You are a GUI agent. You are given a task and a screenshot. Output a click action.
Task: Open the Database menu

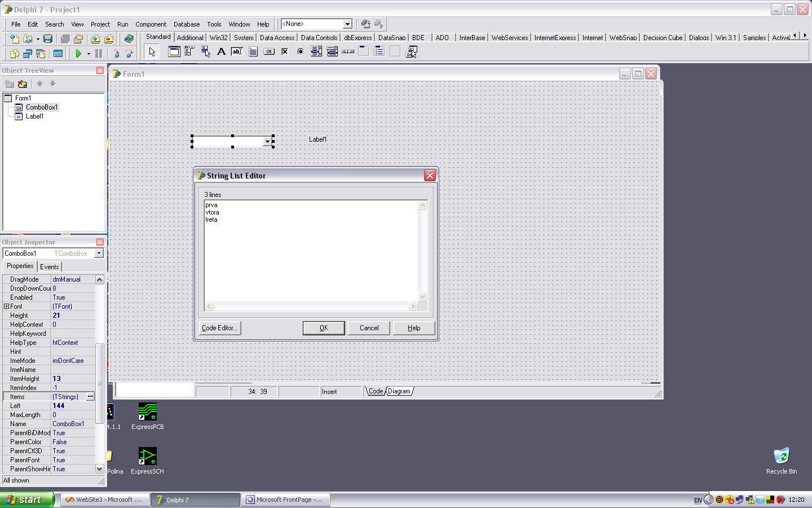coord(187,24)
